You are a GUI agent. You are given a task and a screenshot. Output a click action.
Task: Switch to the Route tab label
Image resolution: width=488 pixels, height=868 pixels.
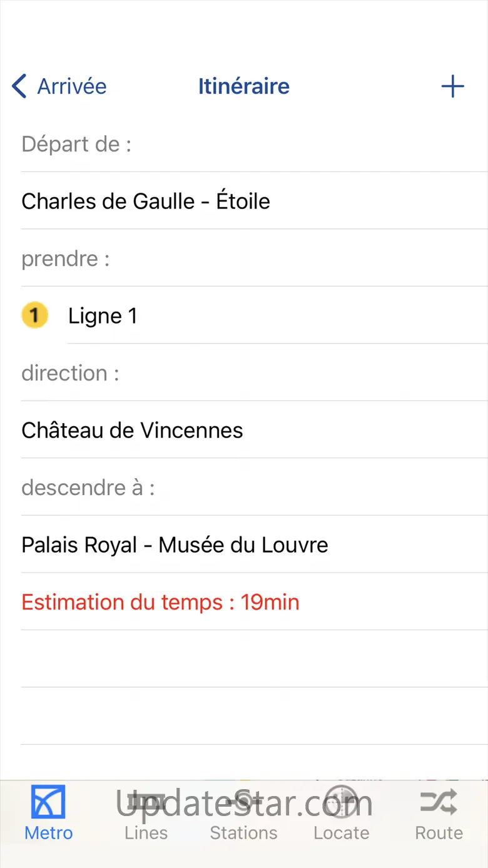coord(439,834)
